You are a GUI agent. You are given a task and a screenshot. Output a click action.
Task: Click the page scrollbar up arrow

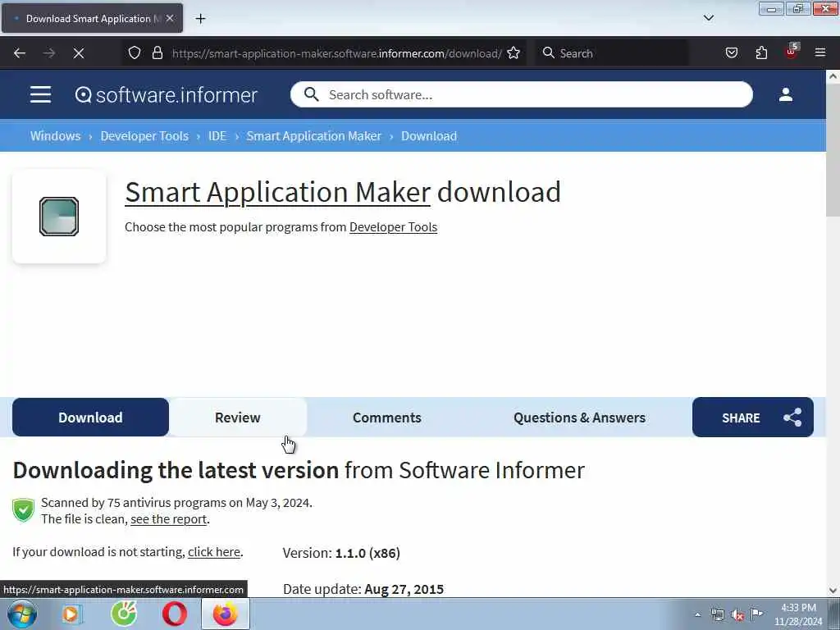coord(833,76)
